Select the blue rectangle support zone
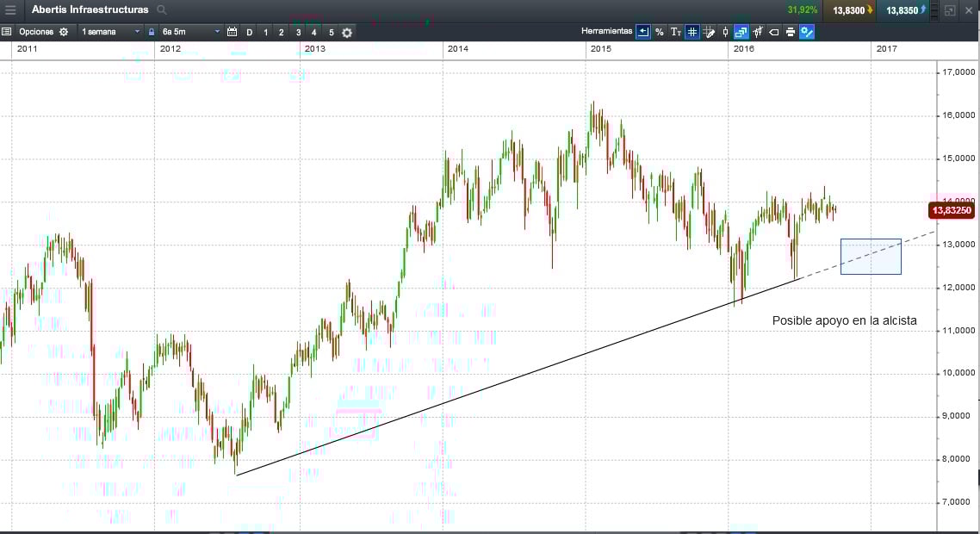The image size is (980, 534). click(x=871, y=257)
